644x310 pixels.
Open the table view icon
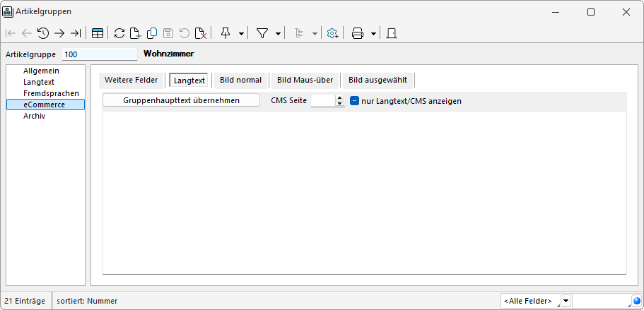pyautogui.click(x=97, y=33)
